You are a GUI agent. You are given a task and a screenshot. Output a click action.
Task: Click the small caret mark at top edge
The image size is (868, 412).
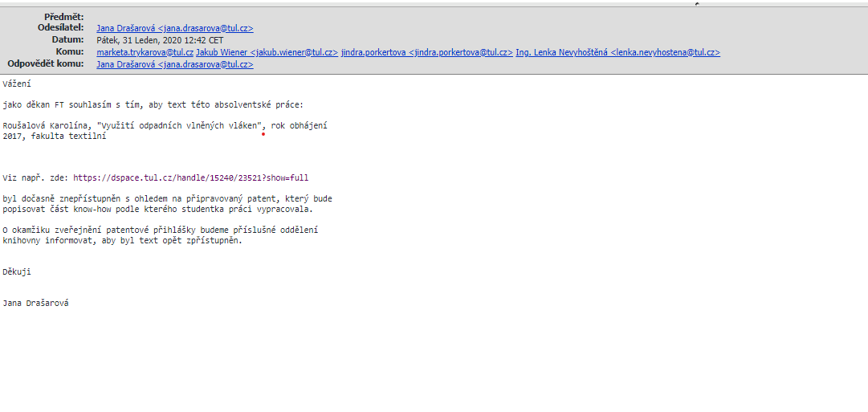click(696, 3)
